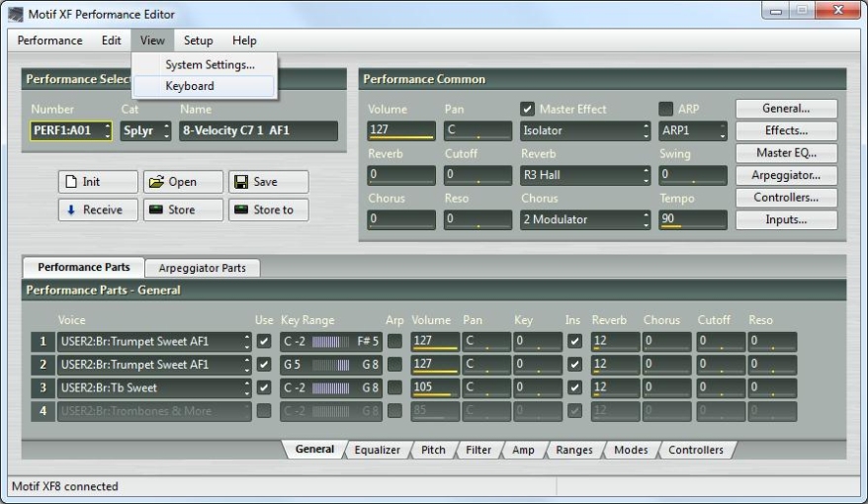The width and height of the screenshot is (868, 504).
Task: Enable the Arp box for part 1
Action: (394, 341)
